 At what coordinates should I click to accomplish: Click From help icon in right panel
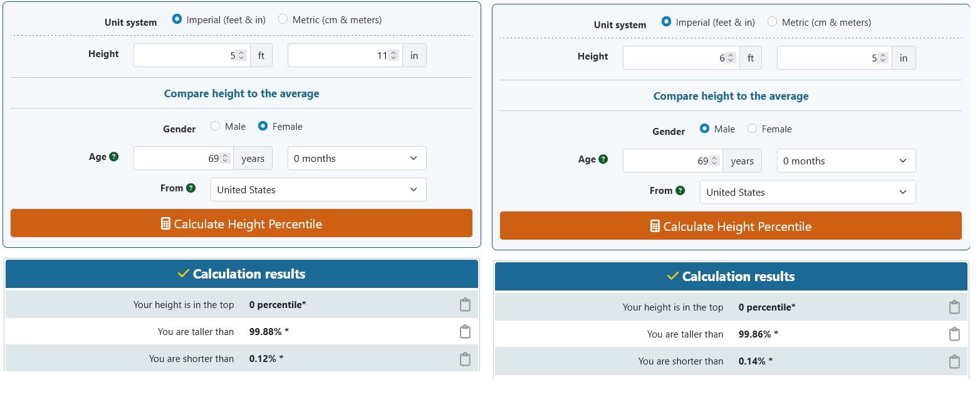pos(680,191)
